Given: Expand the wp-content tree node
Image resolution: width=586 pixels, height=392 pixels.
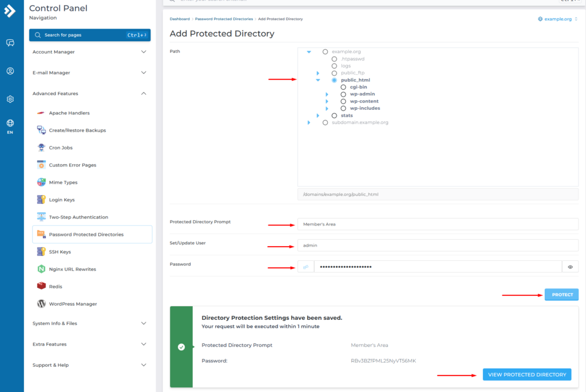Looking at the screenshot, I should pos(327,101).
